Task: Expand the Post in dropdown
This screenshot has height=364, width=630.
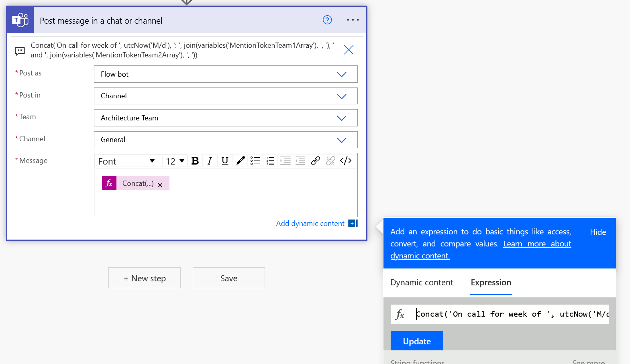Action: [342, 96]
